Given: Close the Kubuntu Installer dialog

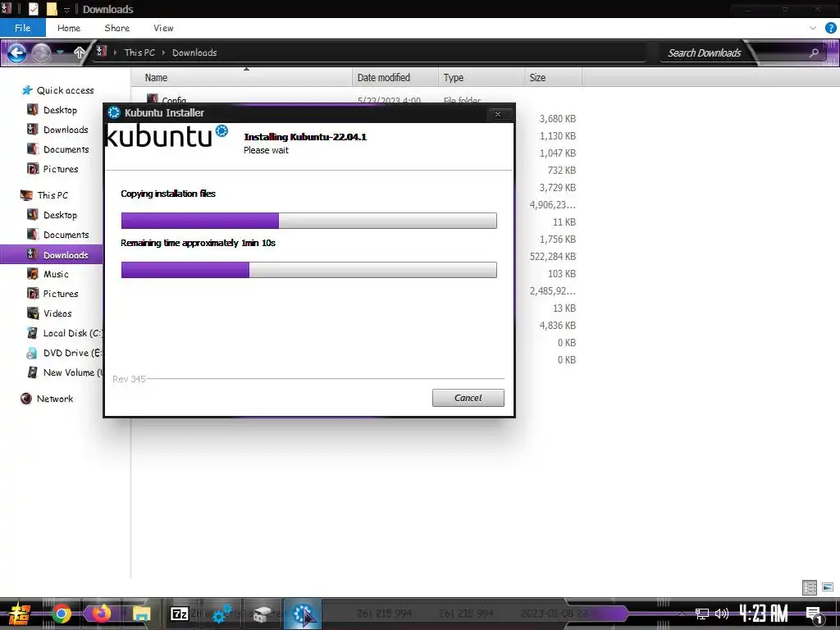Looking at the screenshot, I should pos(498,114).
